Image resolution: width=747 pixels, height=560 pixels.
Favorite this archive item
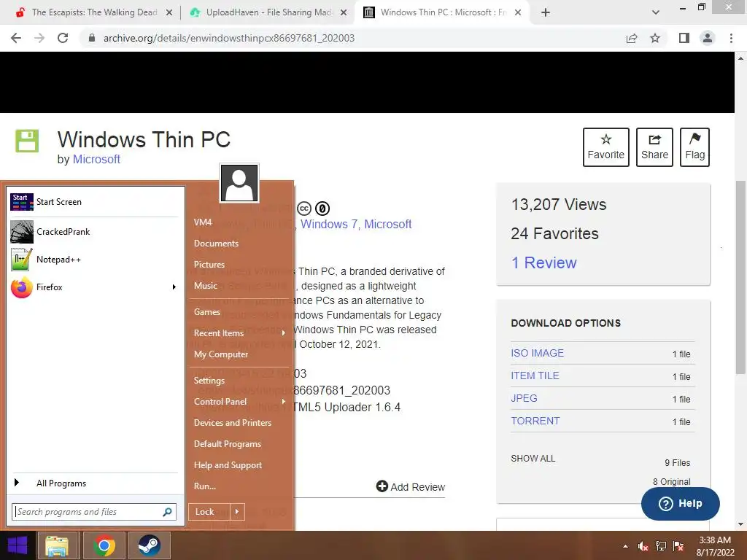tap(606, 147)
